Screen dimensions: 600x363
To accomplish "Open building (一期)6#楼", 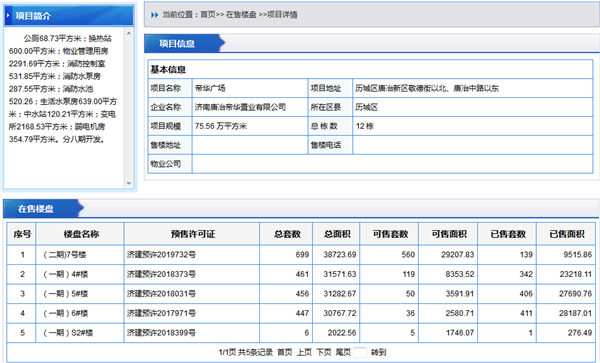I will (x=65, y=313).
